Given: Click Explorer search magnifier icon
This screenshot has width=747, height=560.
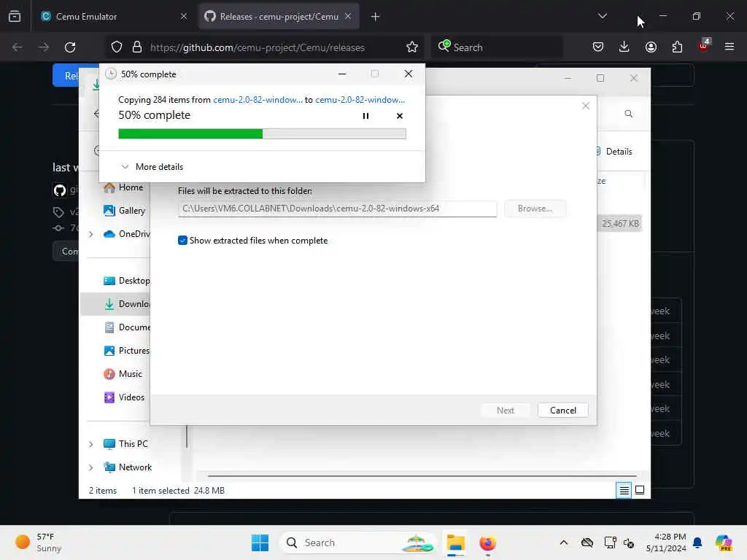Looking at the screenshot, I should click(x=628, y=114).
